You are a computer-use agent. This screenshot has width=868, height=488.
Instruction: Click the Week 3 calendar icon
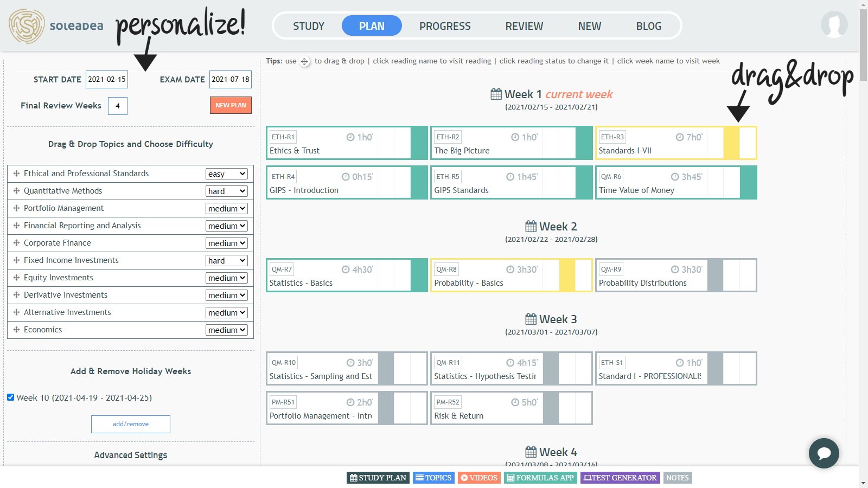tap(531, 319)
